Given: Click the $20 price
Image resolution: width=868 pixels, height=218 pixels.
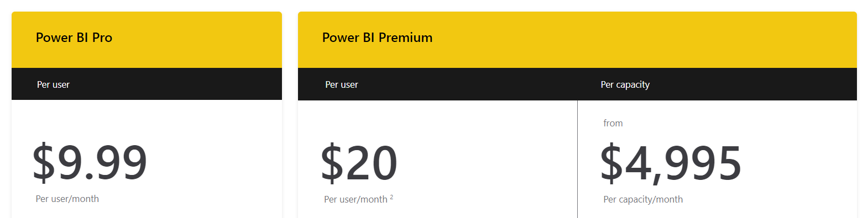Looking at the screenshot, I should coord(359,163).
